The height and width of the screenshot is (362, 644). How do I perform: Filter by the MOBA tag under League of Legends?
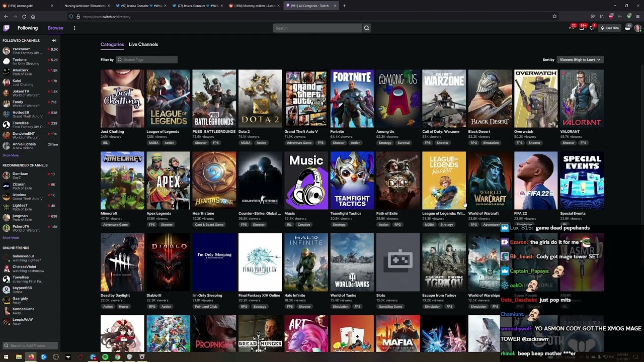[x=153, y=143]
